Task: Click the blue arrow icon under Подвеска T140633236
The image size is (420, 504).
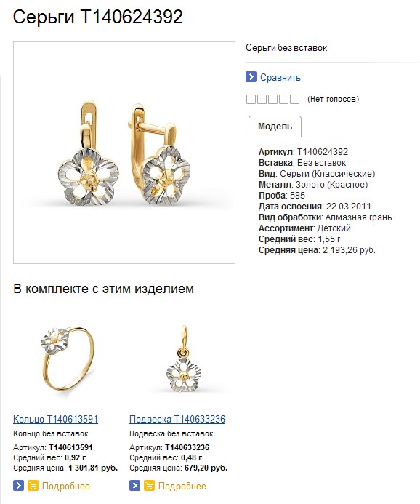Action: (134, 485)
